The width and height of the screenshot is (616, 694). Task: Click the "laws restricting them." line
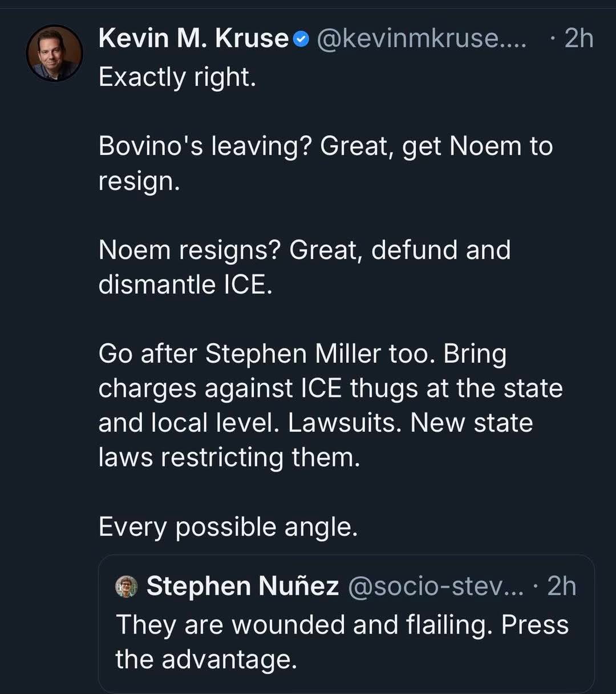tap(229, 457)
